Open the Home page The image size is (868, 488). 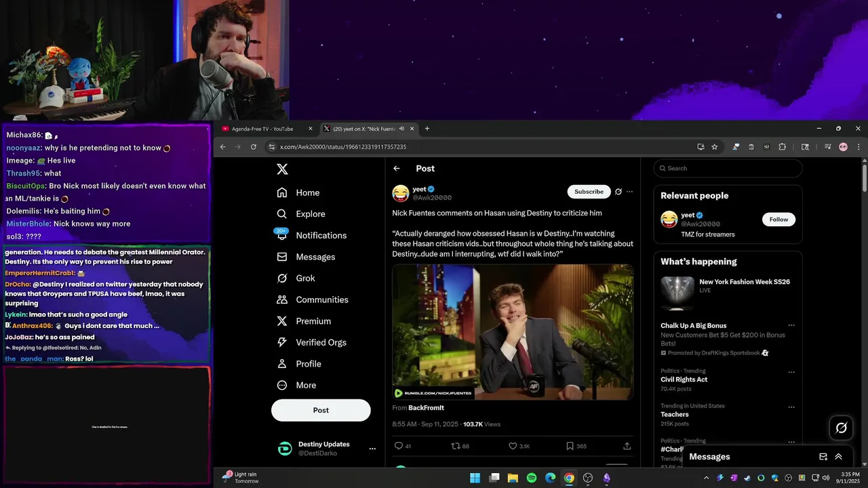(298, 192)
